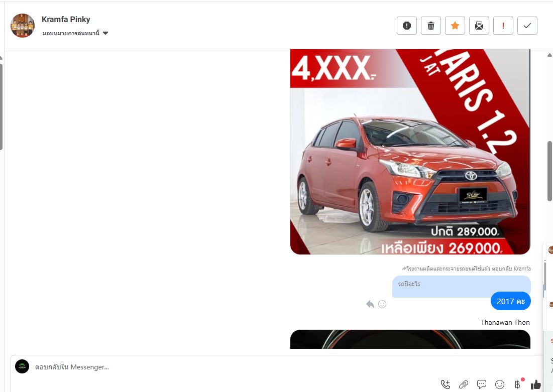Mark conversation as unread envelope icon
The image size is (553, 392).
click(479, 26)
